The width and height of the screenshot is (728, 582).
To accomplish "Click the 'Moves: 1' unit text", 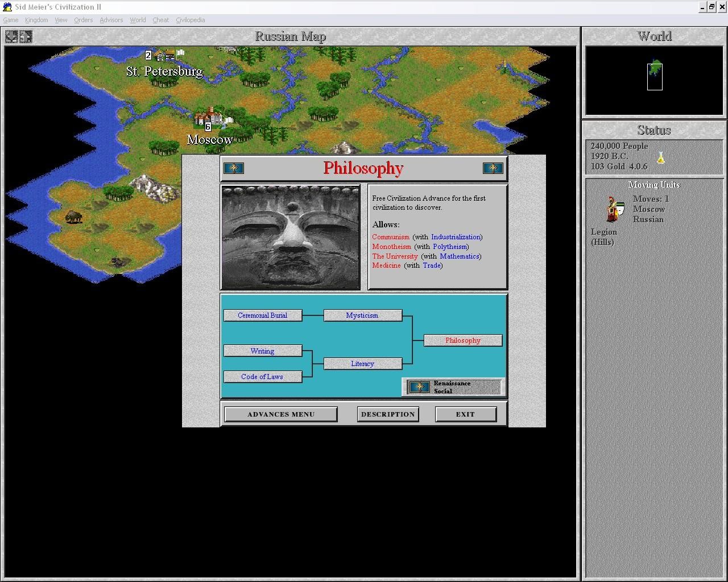I will (x=651, y=199).
